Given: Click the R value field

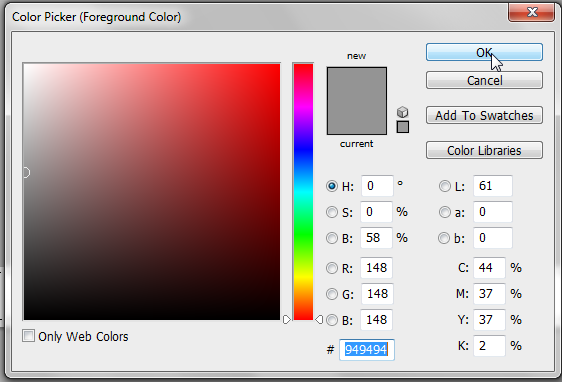Looking at the screenshot, I should (x=376, y=268).
